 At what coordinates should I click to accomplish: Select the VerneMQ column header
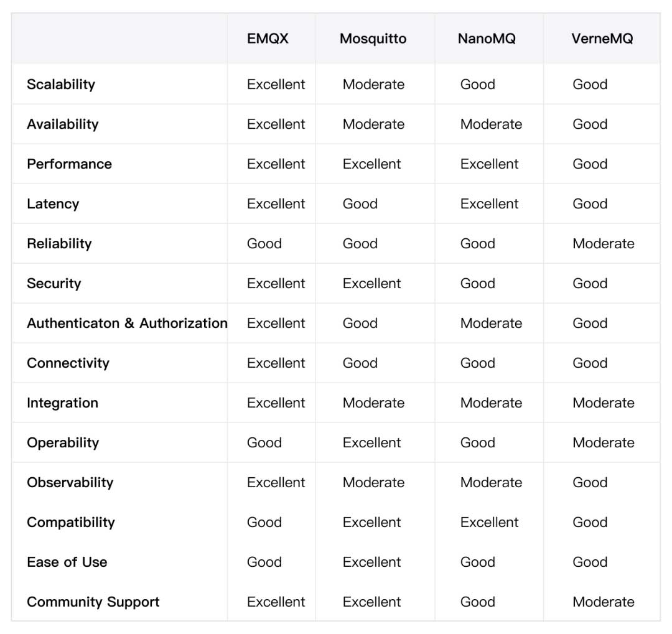[x=602, y=39]
